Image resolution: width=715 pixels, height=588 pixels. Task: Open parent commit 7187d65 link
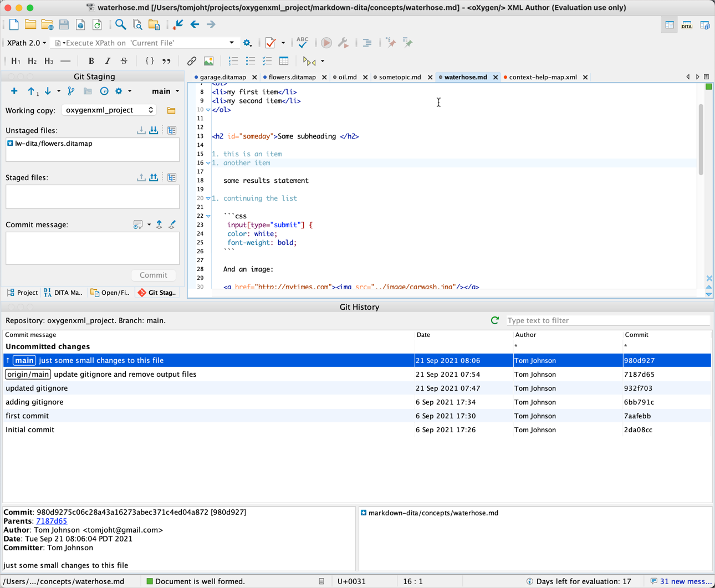[x=52, y=521]
